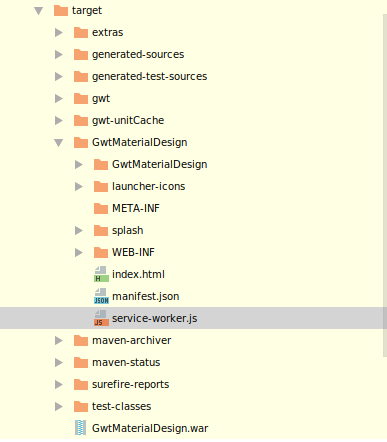Select the maven-archiver folder

pyautogui.click(x=131, y=340)
